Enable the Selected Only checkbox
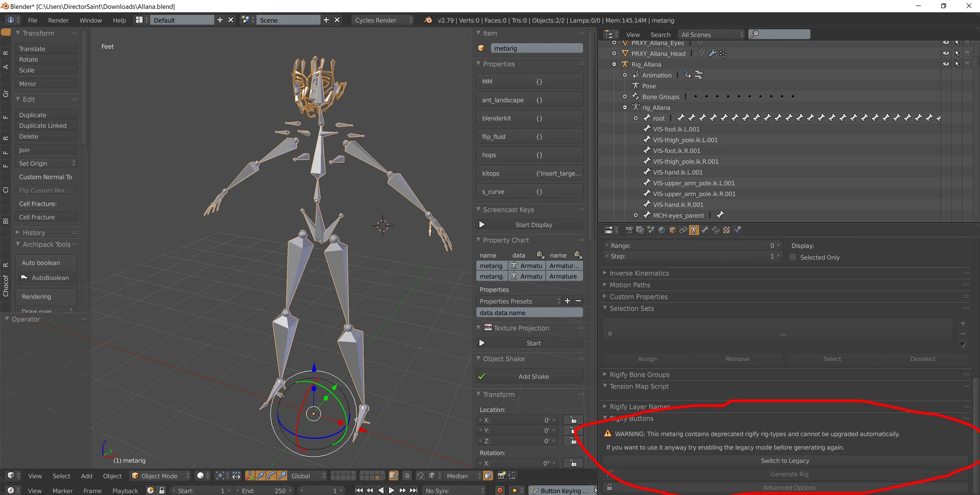Image resolution: width=980 pixels, height=495 pixels. tap(793, 257)
